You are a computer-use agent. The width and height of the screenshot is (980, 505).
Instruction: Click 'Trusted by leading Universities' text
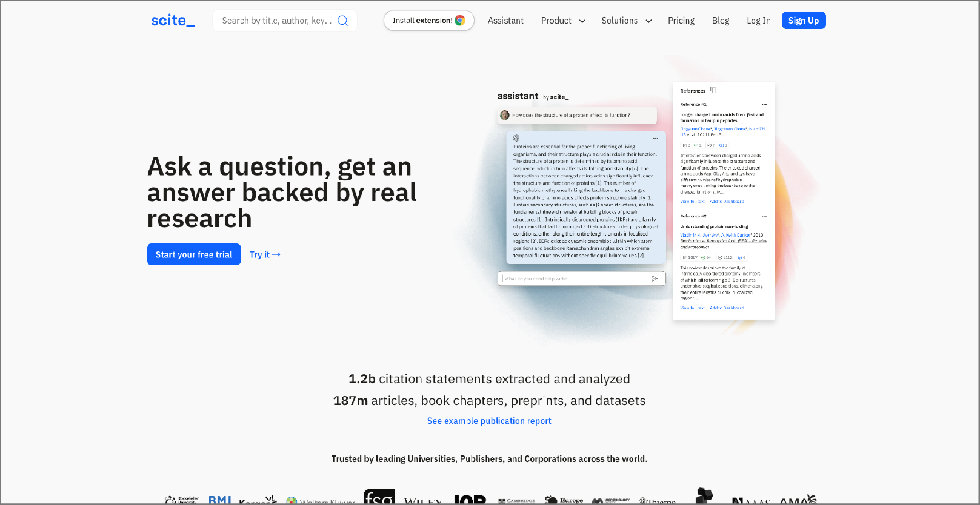tap(489, 459)
